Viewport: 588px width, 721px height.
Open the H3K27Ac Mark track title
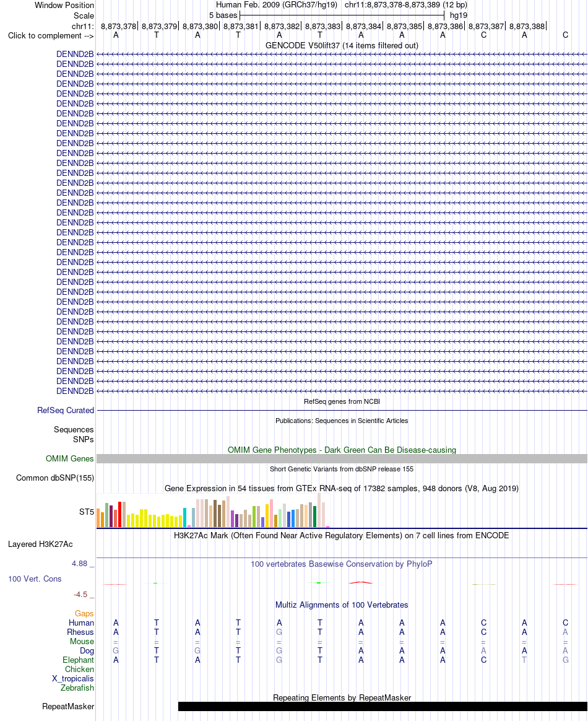342,535
